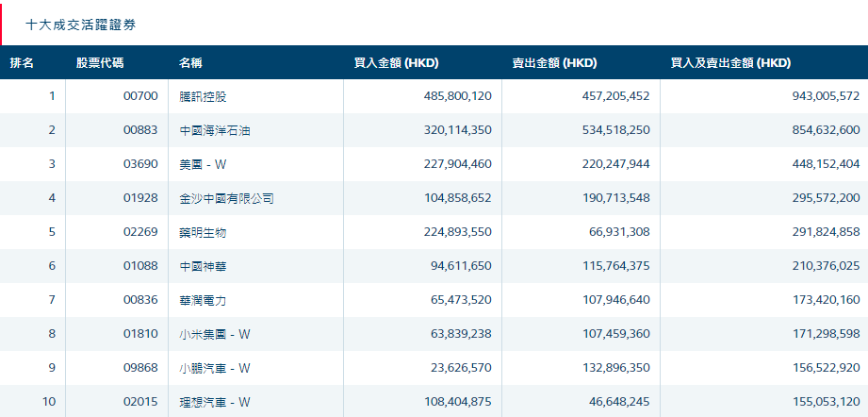The image size is (868, 417).
Task: Click total amount 291,824,858
Action: coord(827,232)
